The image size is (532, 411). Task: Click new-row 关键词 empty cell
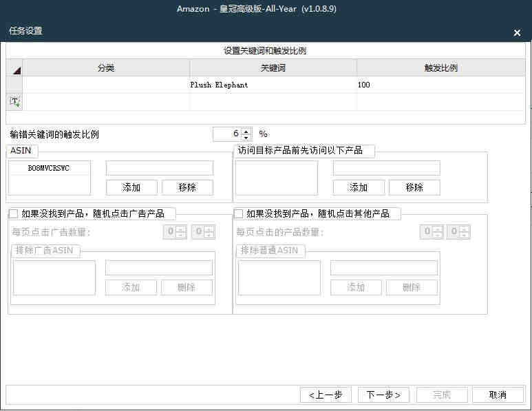pos(273,102)
